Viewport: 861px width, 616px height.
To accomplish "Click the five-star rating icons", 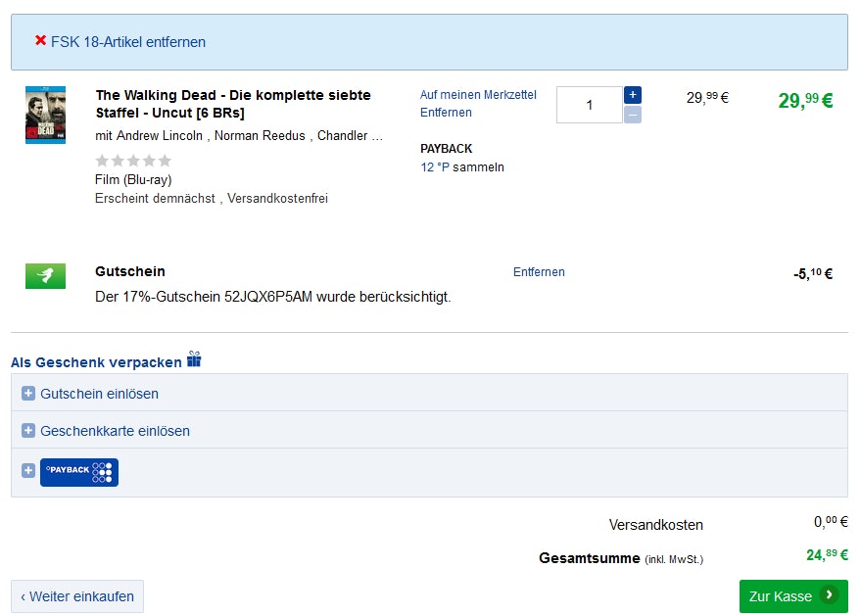I will pyautogui.click(x=133, y=161).
